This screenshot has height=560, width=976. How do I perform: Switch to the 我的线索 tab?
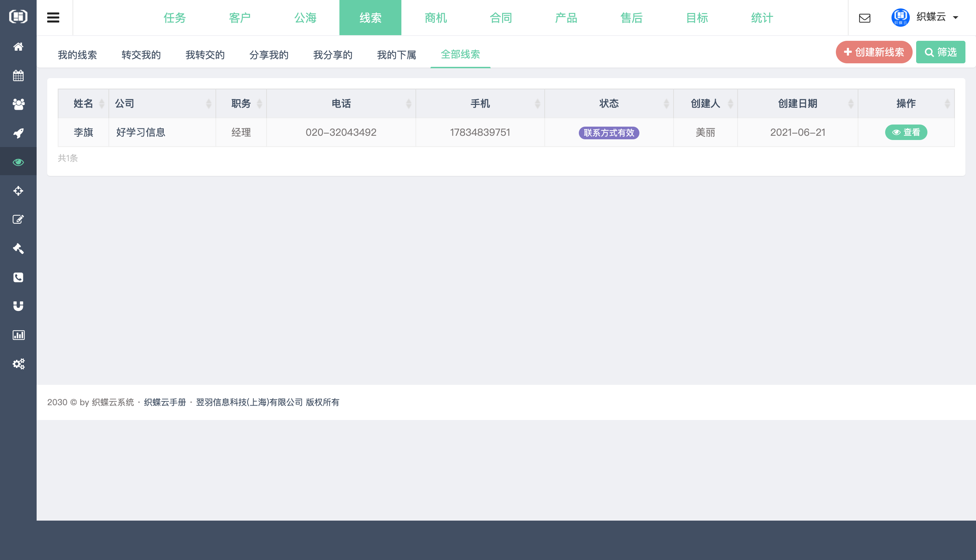77,55
